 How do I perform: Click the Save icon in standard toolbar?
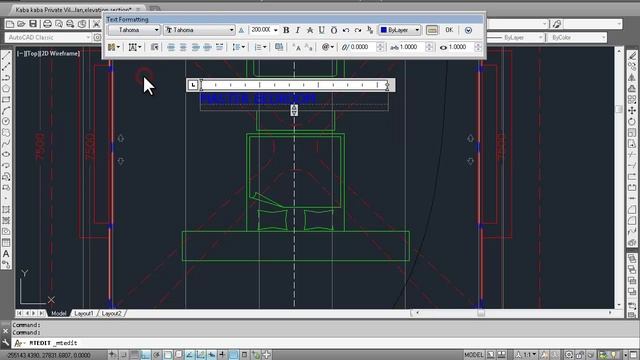(33, 24)
